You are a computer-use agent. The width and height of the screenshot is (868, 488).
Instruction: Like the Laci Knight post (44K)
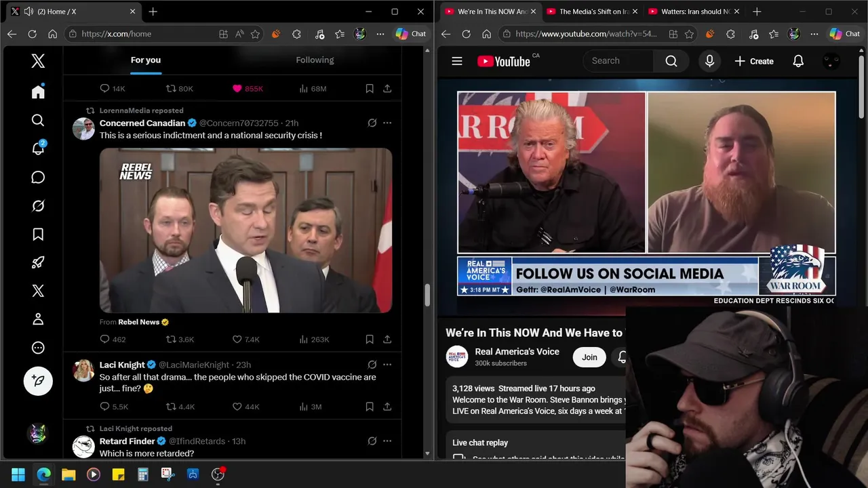[245, 407]
